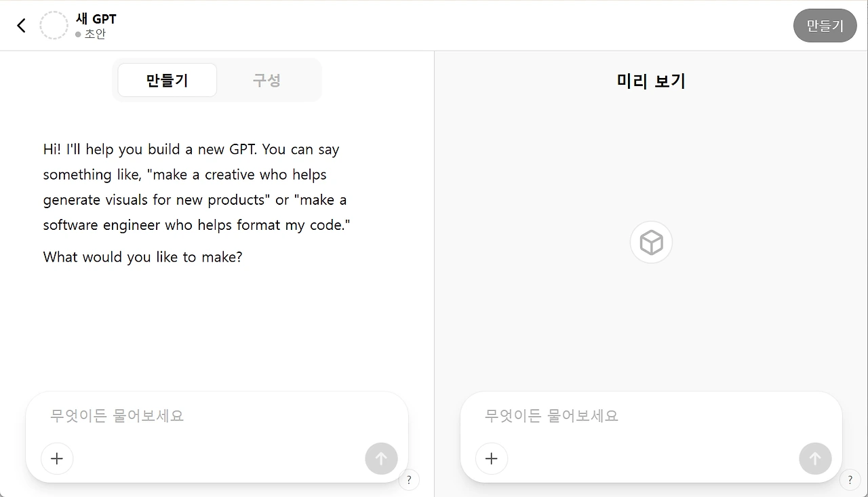Switch to the 구성 tab
Viewport: 868px width, 497px height.
click(267, 80)
